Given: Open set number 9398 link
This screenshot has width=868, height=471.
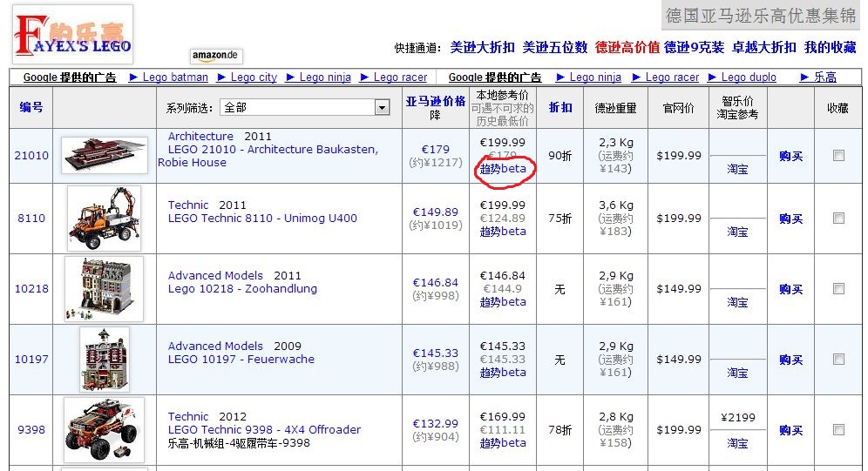Looking at the screenshot, I should (x=31, y=429).
